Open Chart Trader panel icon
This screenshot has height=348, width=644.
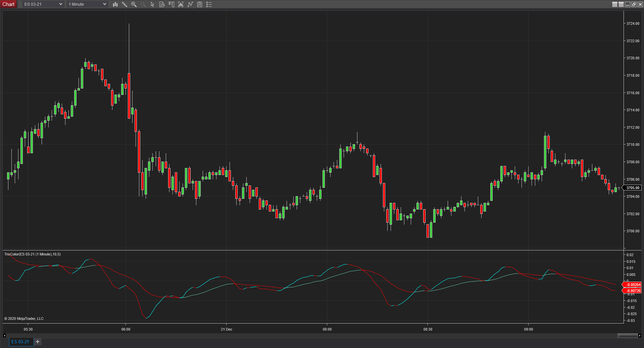pyautogui.click(x=171, y=4)
